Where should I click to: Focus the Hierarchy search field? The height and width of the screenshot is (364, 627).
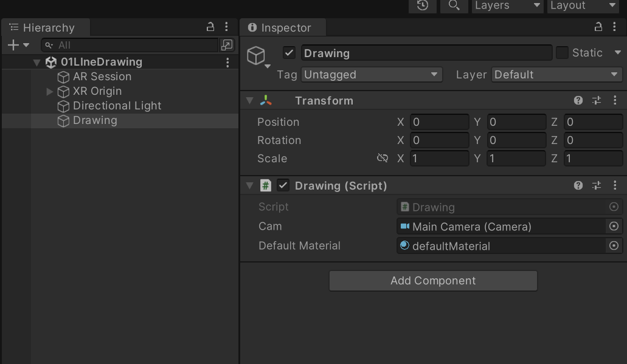[130, 45]
